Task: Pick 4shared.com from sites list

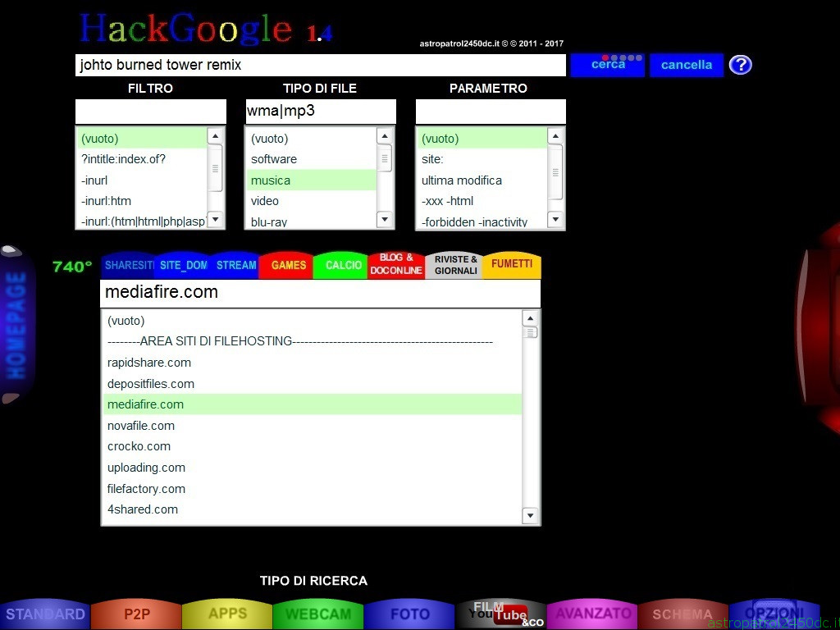Action: pyautogui.click(x=312, y=509)
